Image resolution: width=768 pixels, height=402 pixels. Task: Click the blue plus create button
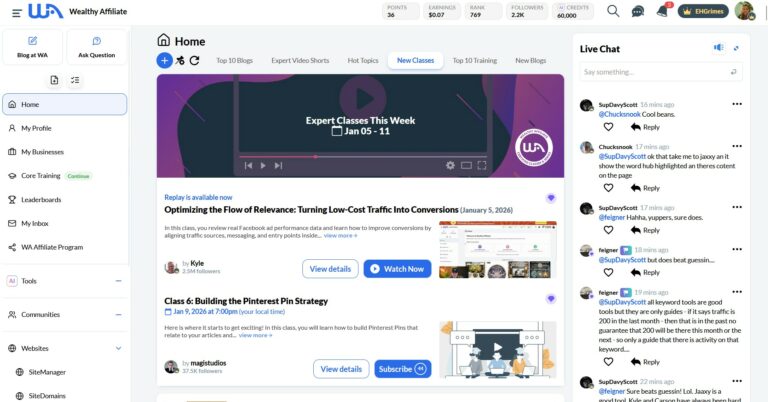pyautogui.click(x=164, y=61)
